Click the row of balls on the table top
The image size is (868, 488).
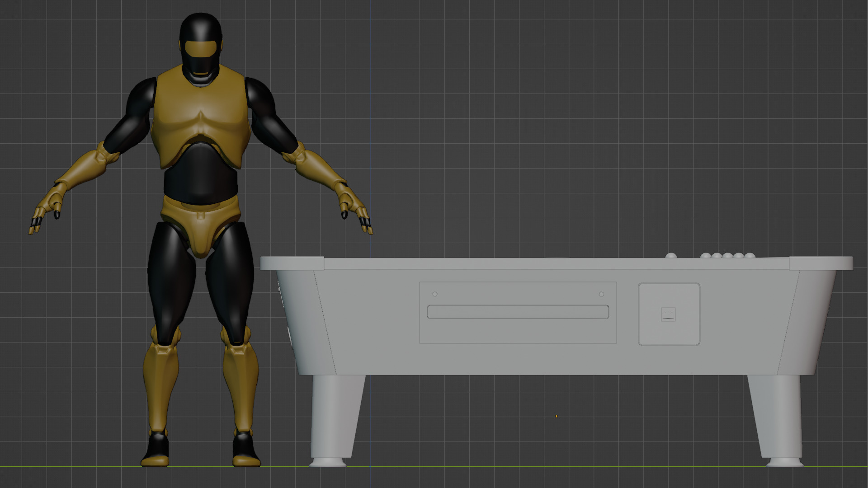(x=728, y=256)
